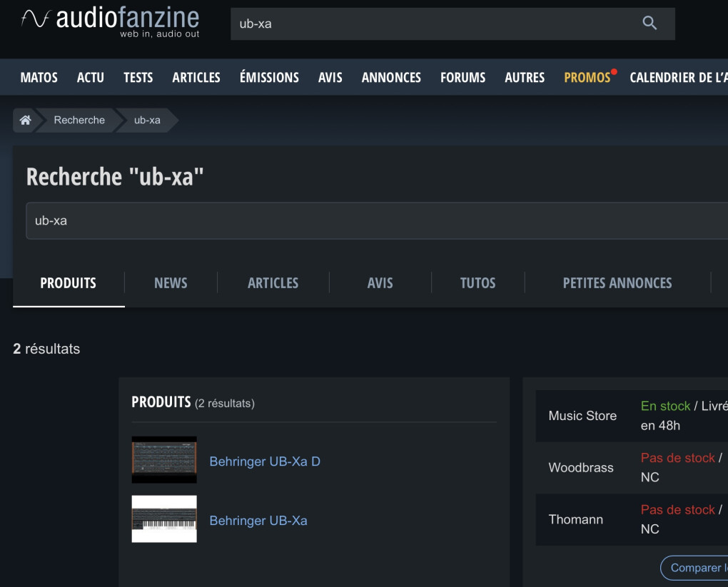The width and height of the screenshot is (728, 587).
Task: Switch to the NEWS tab
Action: click(x=171, y=283)
